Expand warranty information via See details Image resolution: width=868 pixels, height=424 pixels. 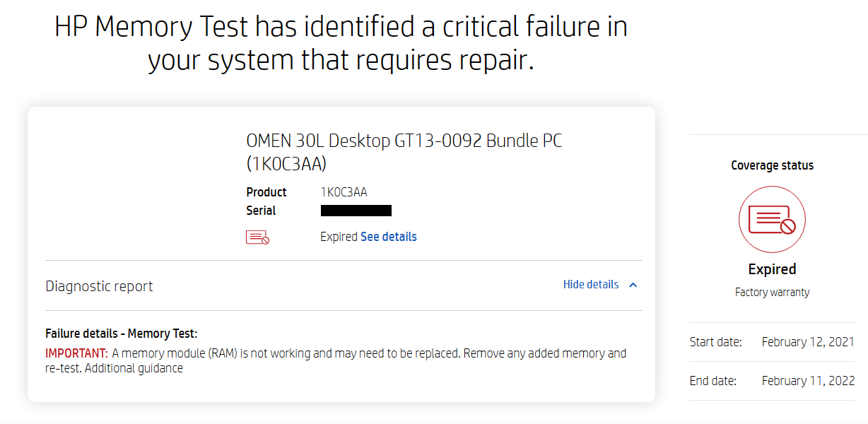[x=388, y=236]
